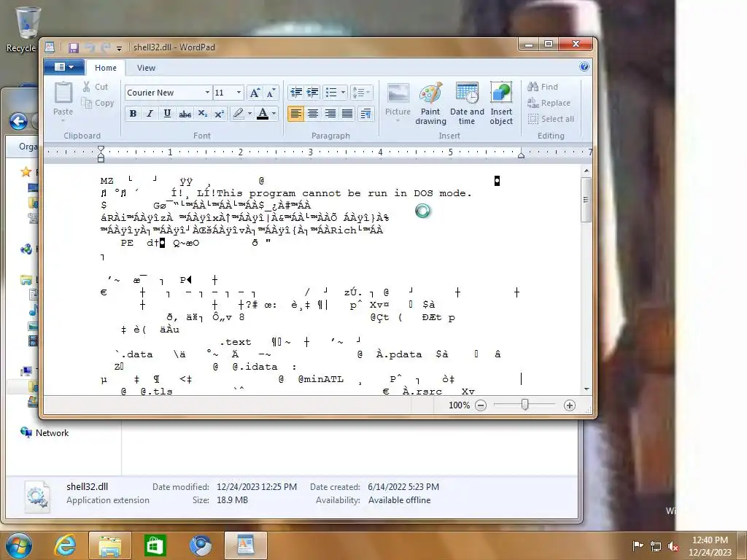Viewport: 747px width, 560px height.
Task: Click Find in Editing group
Action: click(543, 87)
